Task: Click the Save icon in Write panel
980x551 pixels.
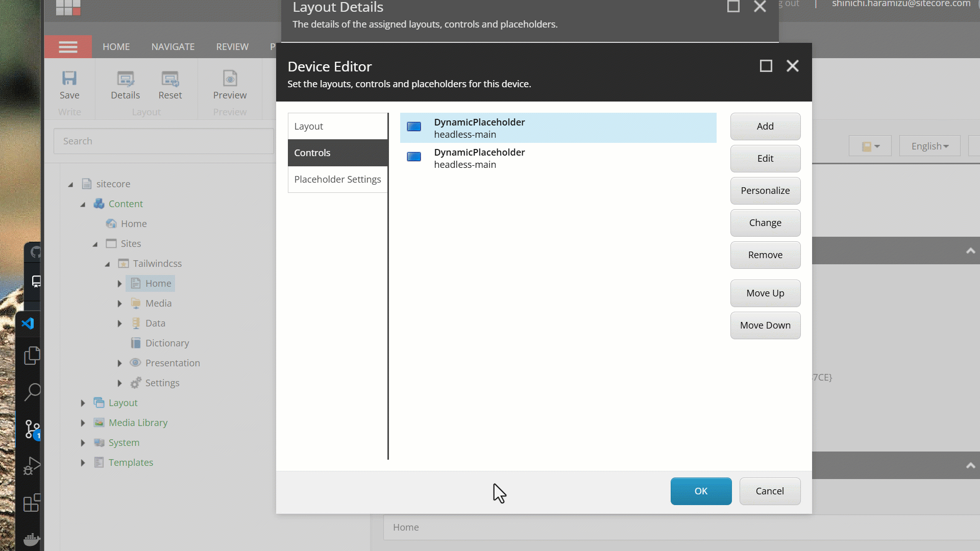Action: (69, 80)
